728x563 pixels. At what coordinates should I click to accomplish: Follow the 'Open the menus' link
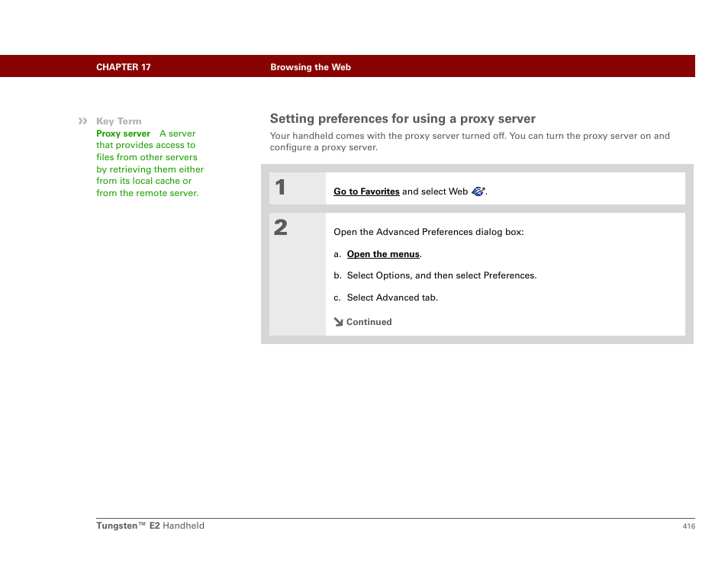pos(383,254)
